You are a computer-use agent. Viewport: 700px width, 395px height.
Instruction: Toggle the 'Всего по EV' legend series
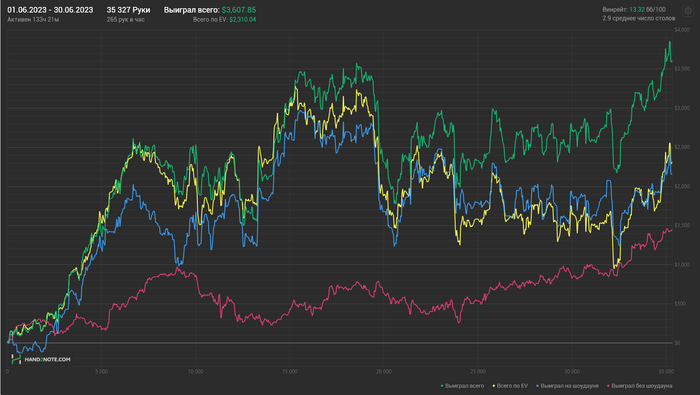[510, 386]
